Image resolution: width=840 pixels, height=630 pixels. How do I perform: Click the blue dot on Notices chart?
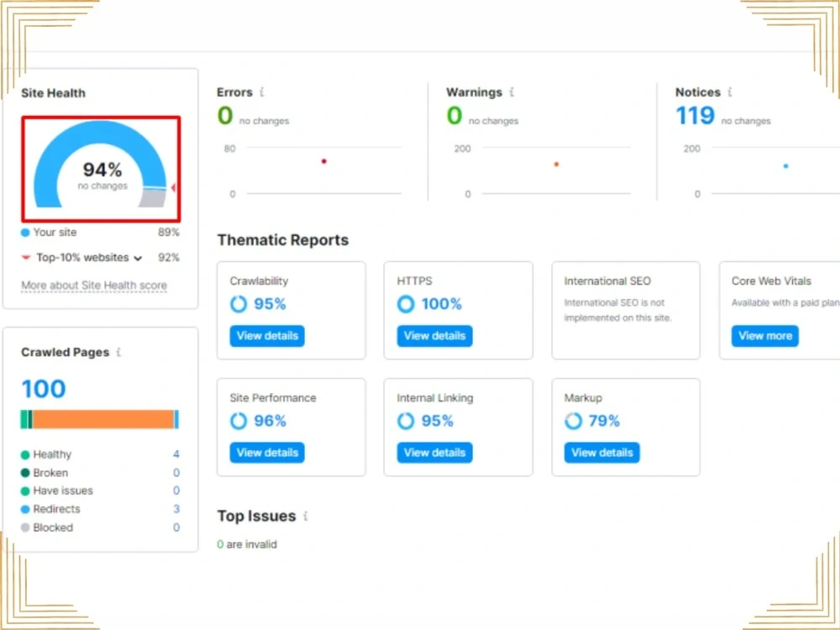(x=785, y=166)
